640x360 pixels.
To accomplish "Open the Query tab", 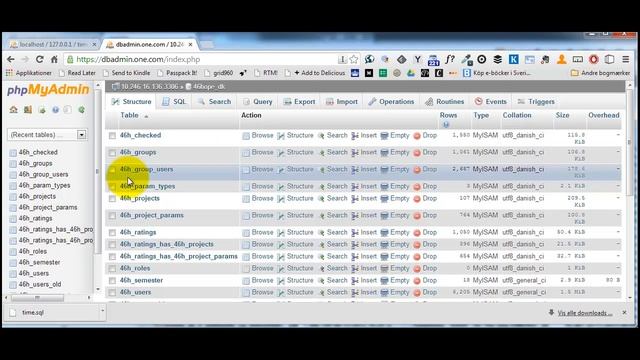I will click(257, 102).
